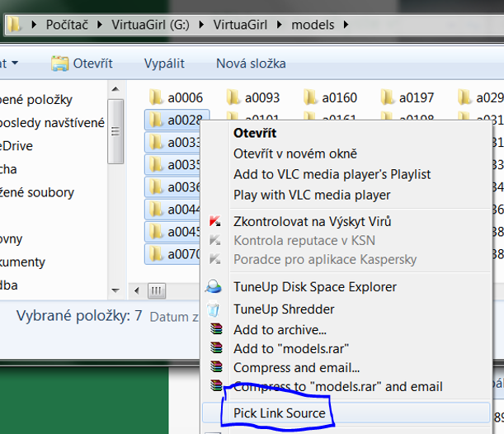Select the a0033 folder
504x434 pixels.
172,142
